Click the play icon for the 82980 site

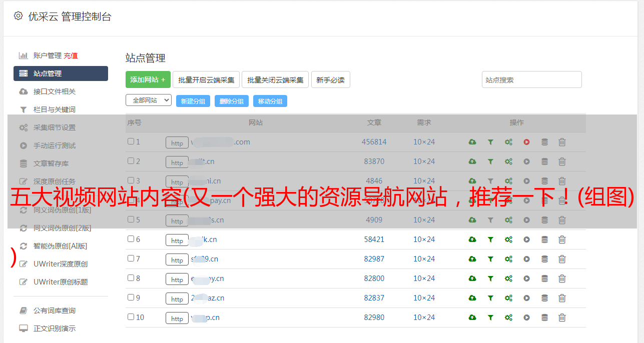(526, 317)
